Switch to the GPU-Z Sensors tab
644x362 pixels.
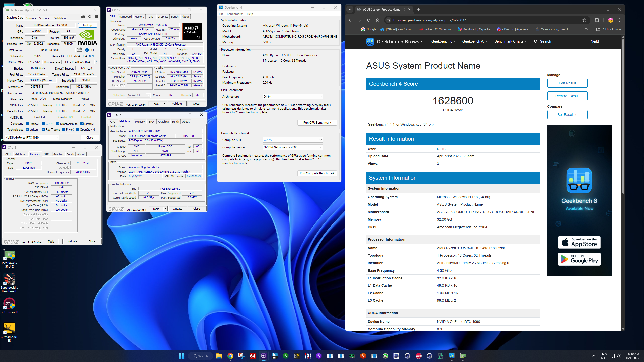tap(31, 18)
